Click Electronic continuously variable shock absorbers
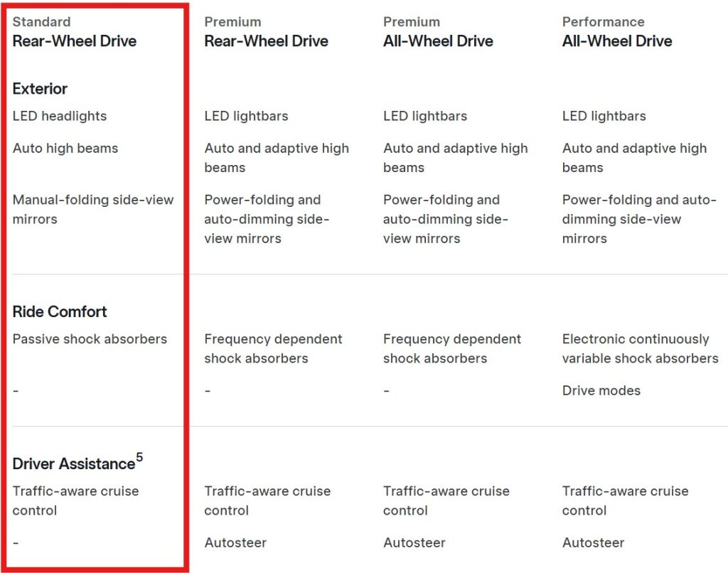The image size is (728, 573). (x=640, y=348)
